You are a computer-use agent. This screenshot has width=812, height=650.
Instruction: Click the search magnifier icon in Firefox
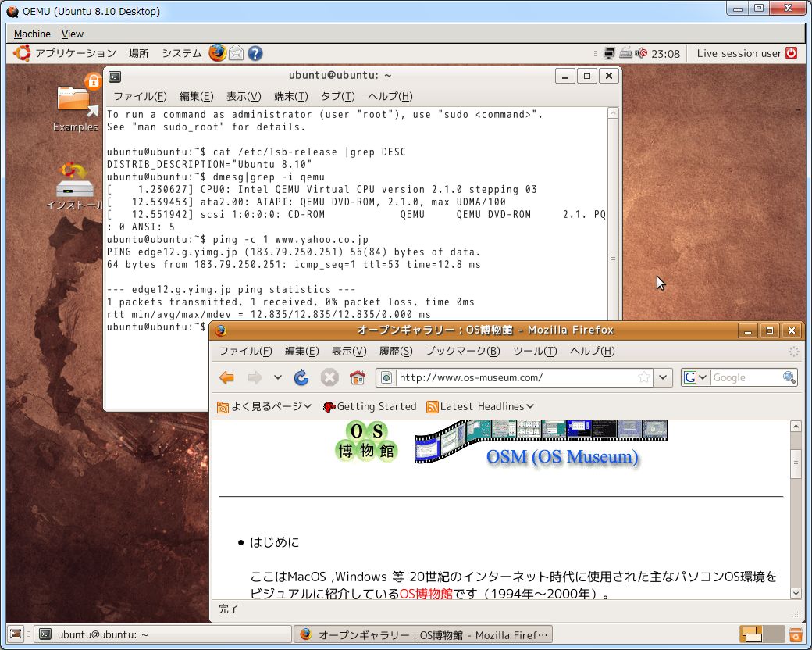coord(789,377)
